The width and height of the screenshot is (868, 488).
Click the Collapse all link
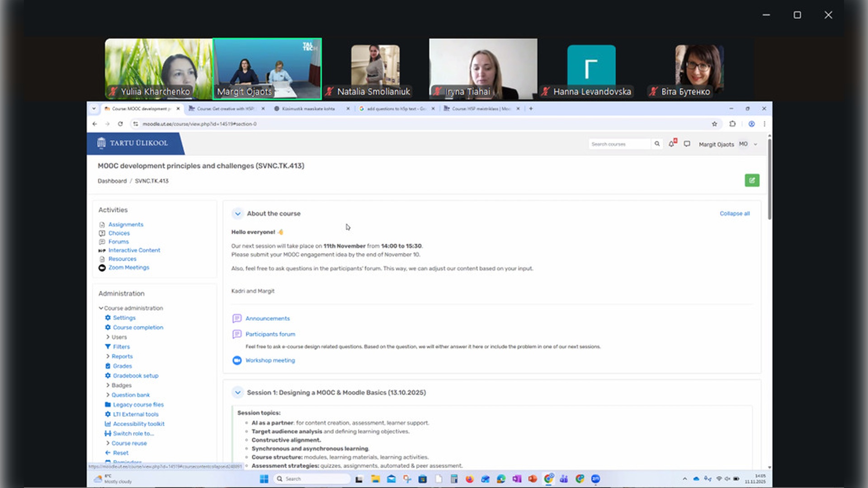[734, 214]
